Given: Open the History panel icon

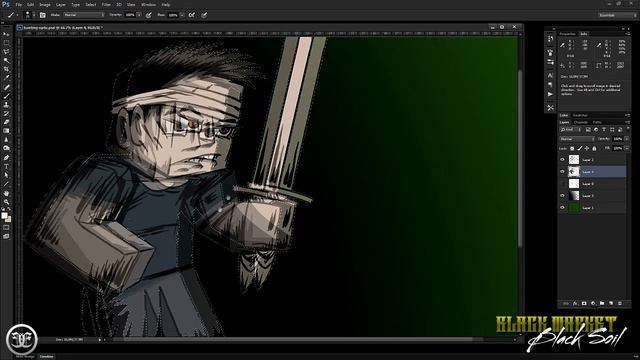Looking at the screenshot, I should pos(550,39).
